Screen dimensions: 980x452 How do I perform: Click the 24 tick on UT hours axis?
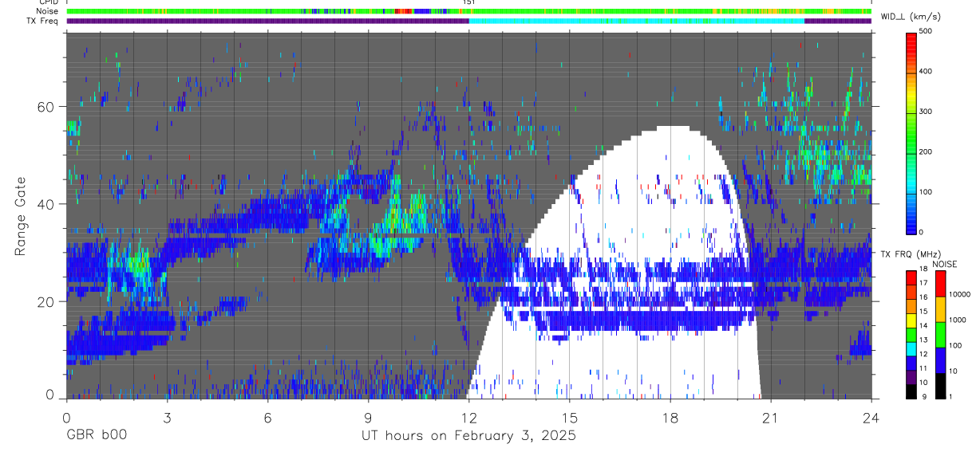(871, 417)
